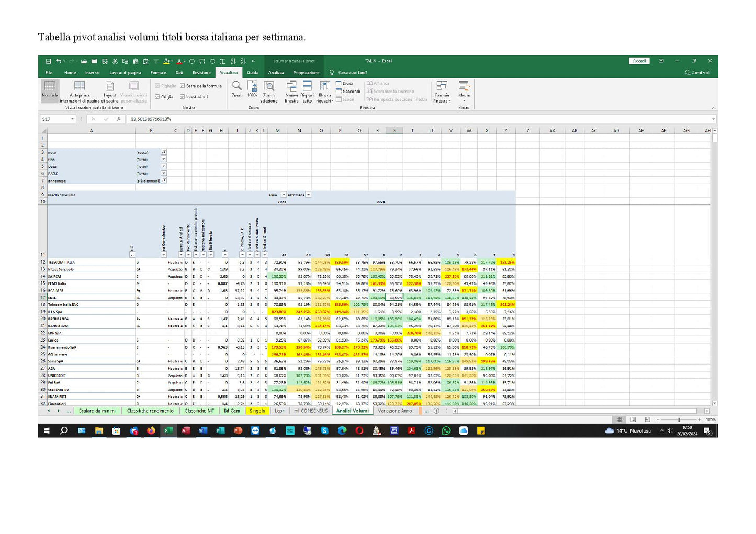The image size is (756, 534).
Task: Switch to the Variazione Anno sheet tab
Action: pos(395,411)
